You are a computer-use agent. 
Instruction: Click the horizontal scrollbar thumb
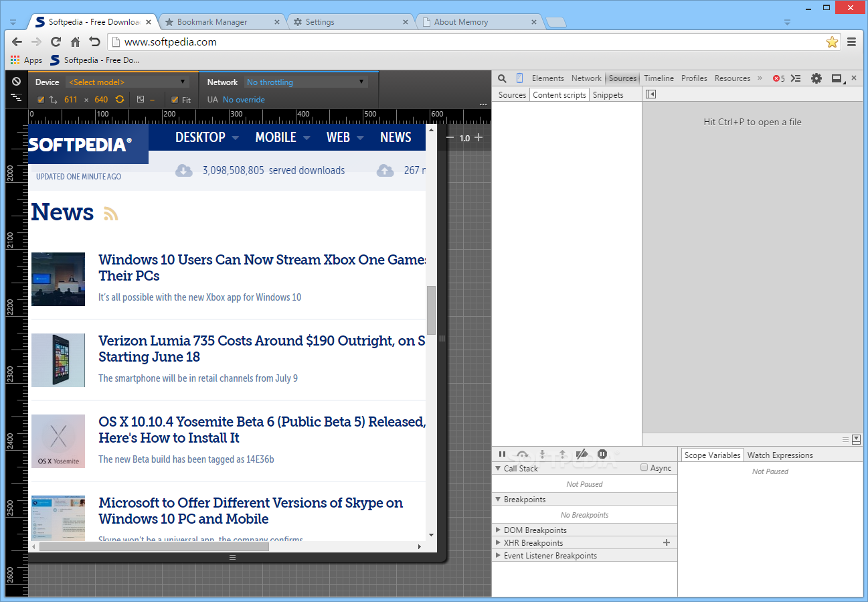coord(154,546)
